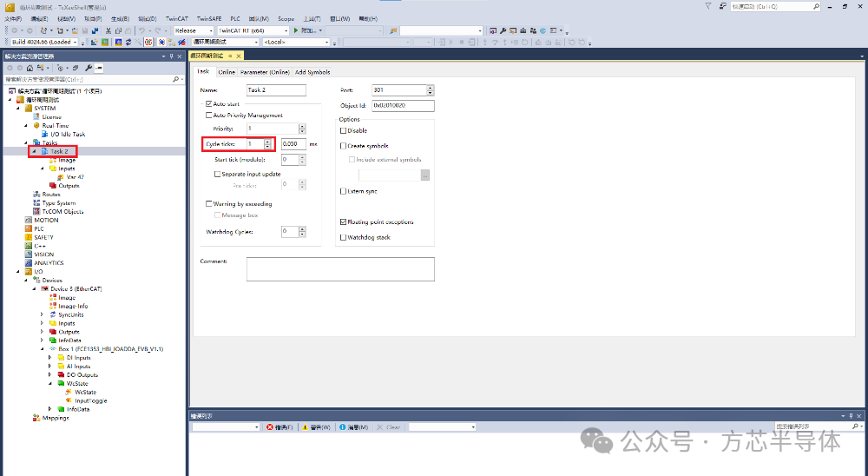Viewport: 868px width, 476px height.
Task: Tick the Extern sync checkbox
Action: [343, 191]
